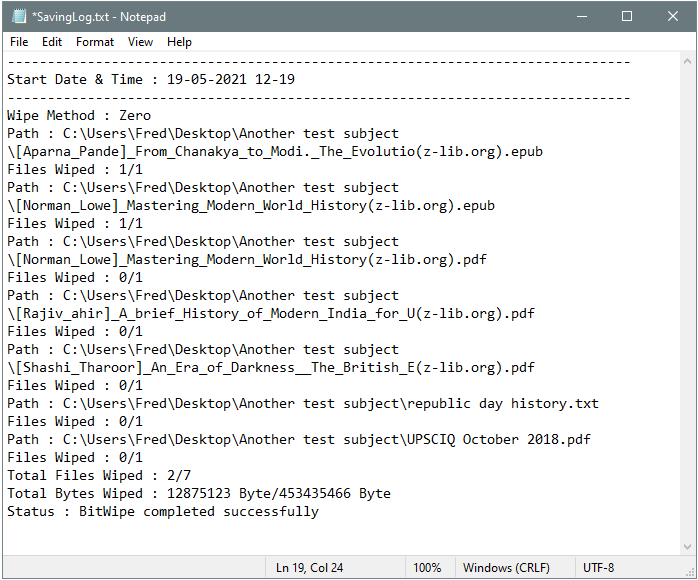This screenshot has width=698, height=580.
Task: Open the File menu
Action: [x=19, y=42]
